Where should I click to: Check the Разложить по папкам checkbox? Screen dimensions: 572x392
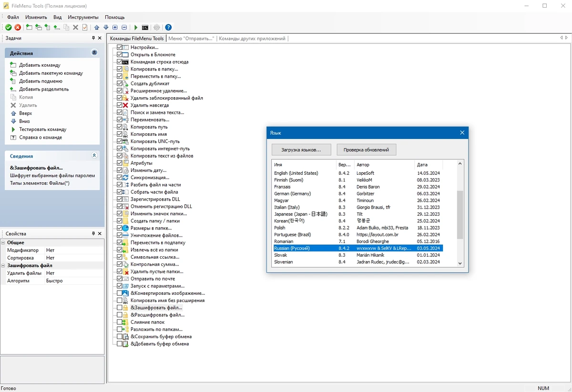click(x=120, y=330)
